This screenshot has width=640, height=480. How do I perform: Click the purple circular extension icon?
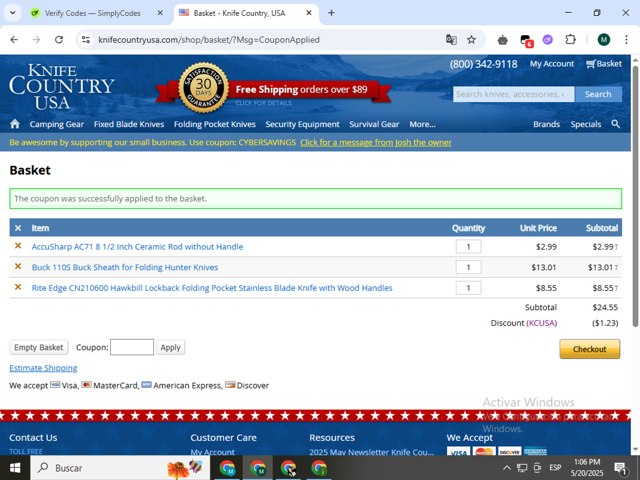point(547,40)
